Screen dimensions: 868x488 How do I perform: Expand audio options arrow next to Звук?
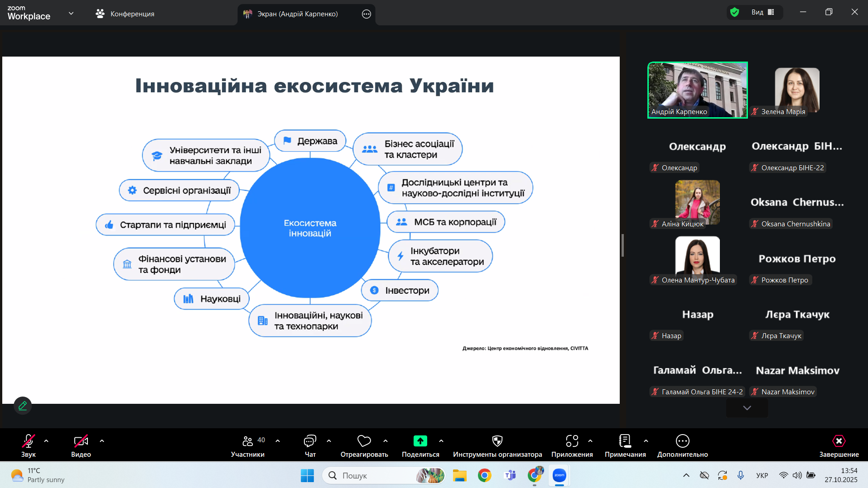[x=46, y=441]
